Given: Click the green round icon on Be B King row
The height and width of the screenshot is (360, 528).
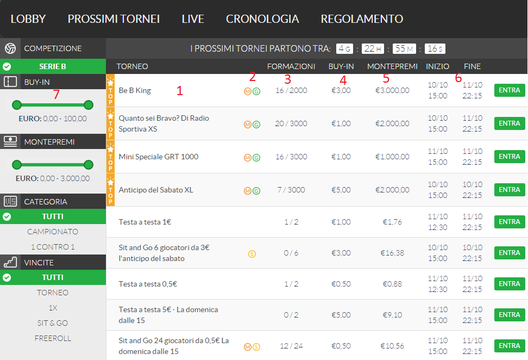Looking at the screenshot, I should tap(256, 91).
